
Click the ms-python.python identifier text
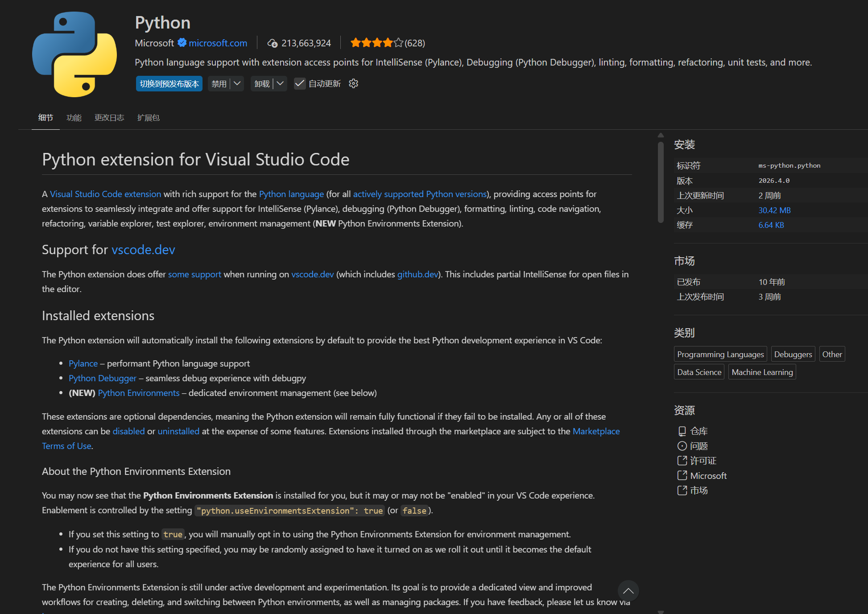[789, 165]
